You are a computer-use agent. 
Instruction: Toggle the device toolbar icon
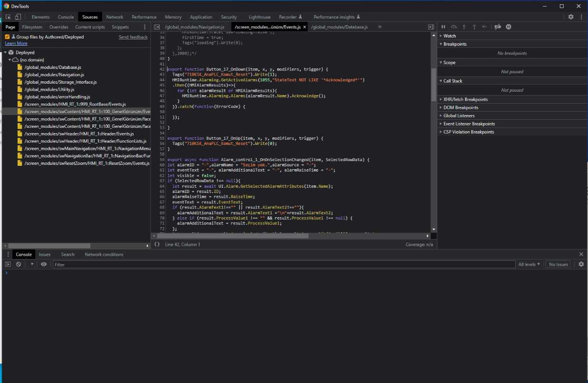18,17
